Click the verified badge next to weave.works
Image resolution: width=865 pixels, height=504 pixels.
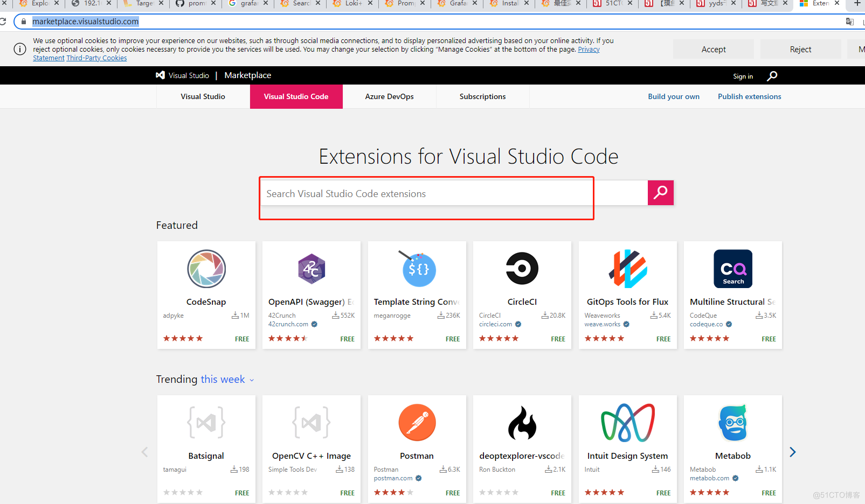626,324
